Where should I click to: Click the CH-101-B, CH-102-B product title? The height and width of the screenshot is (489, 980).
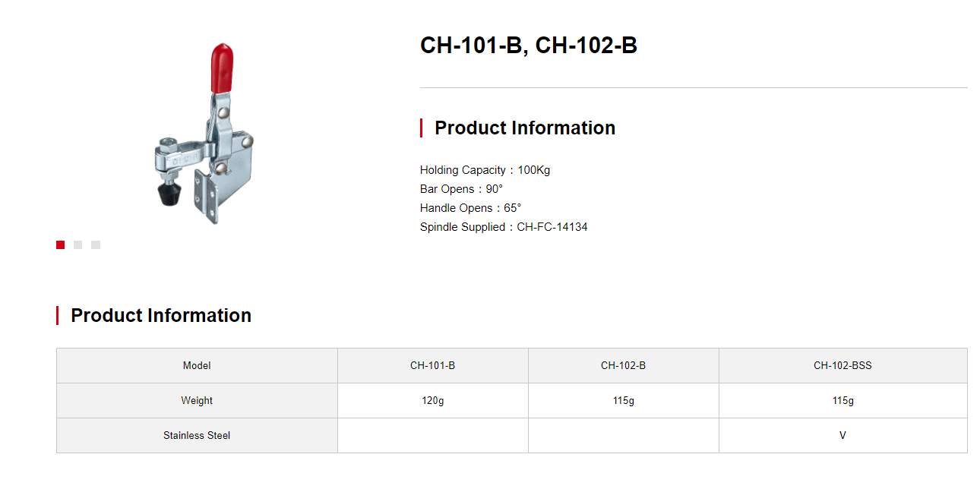tap(529, 46)
